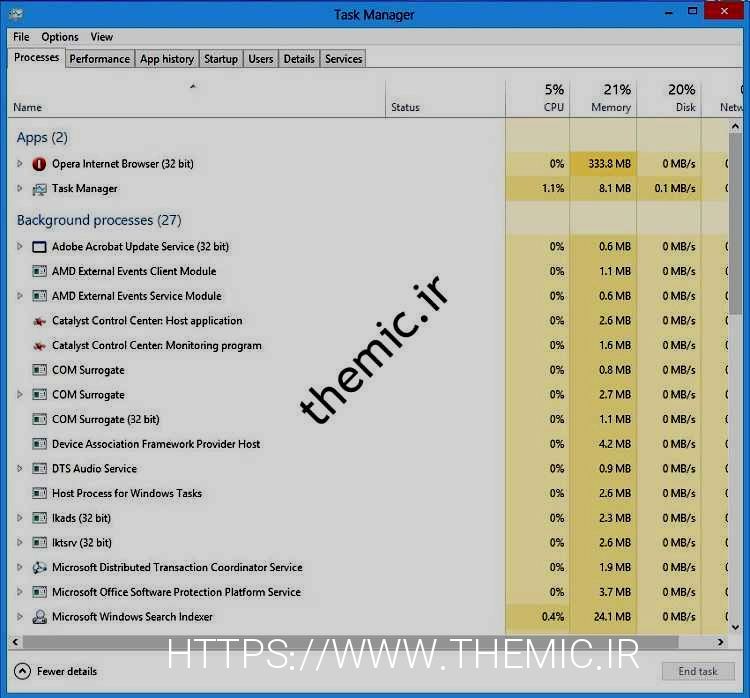Expand AMD External Events Service Module
The height and width of the screenshot is (698, 750).
click(x=20, y=296)
